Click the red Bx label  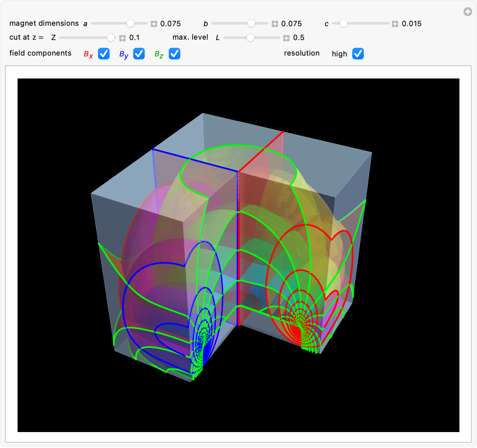88,54
